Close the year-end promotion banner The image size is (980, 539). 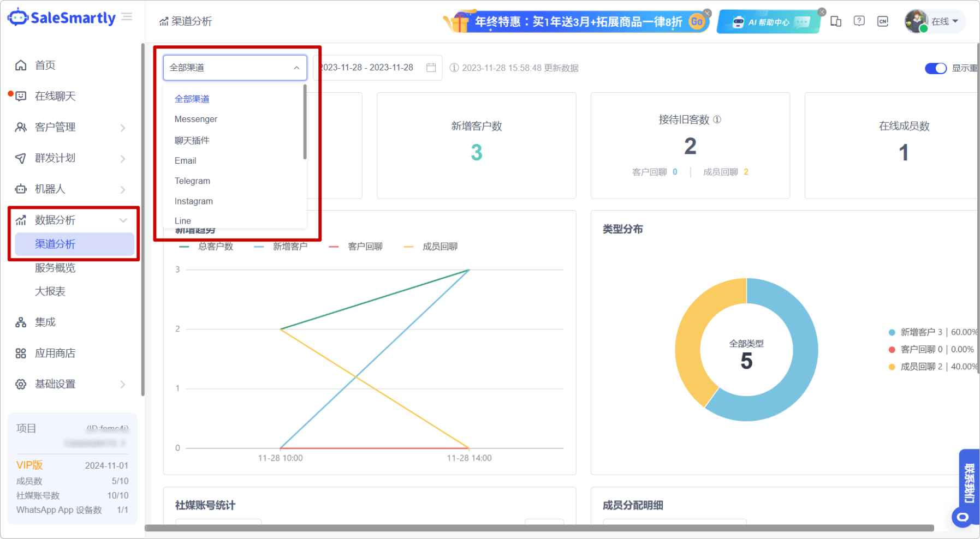pyautogui.click(x=707, y=13)
